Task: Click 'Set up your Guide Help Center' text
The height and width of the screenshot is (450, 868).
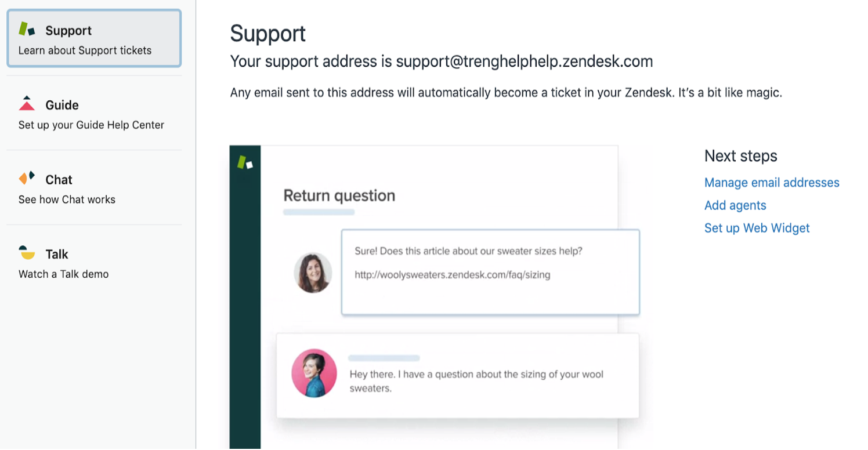Action: point(91,125)
